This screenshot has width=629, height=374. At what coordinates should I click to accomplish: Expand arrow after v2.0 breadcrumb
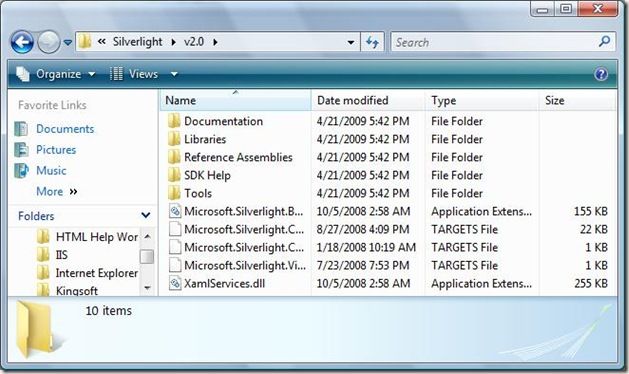point(215,42)
